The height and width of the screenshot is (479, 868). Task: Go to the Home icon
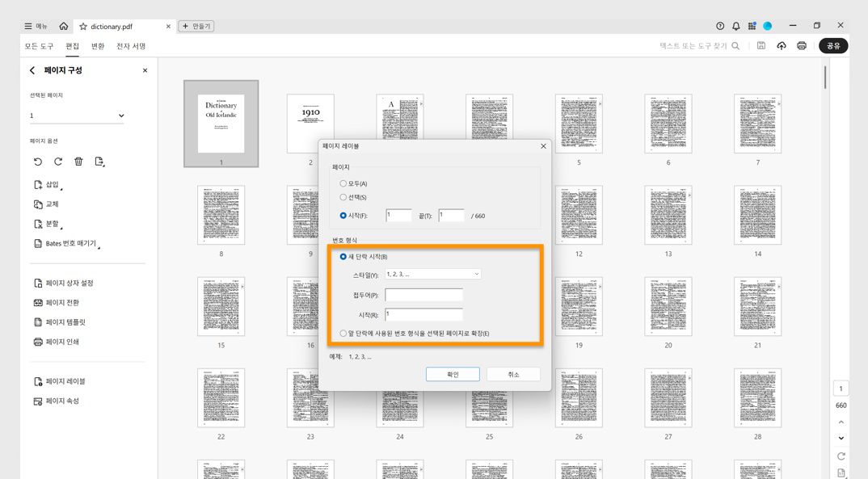(x=64, y=26)
